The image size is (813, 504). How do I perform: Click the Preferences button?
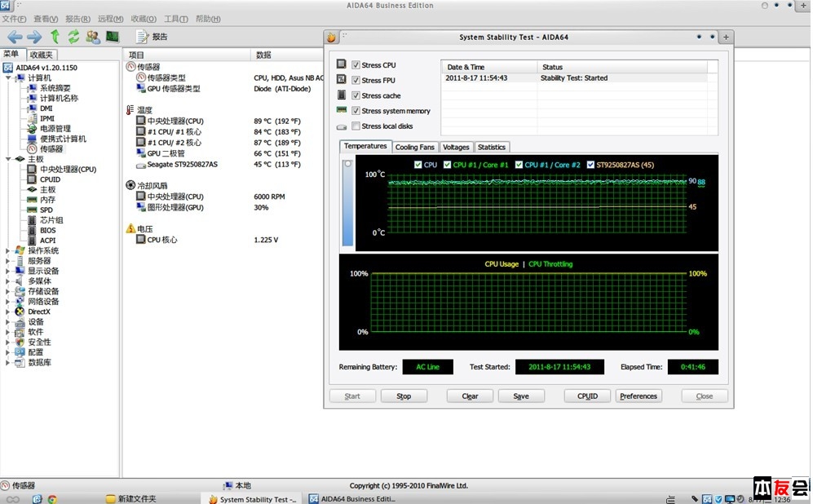click(x=638, y=396)
